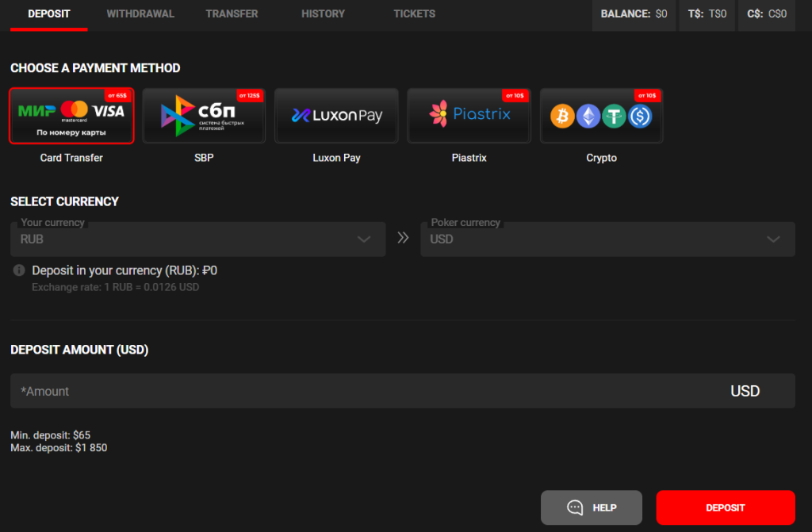Click the info icon beside deposit currency

[x=19, y=270]
